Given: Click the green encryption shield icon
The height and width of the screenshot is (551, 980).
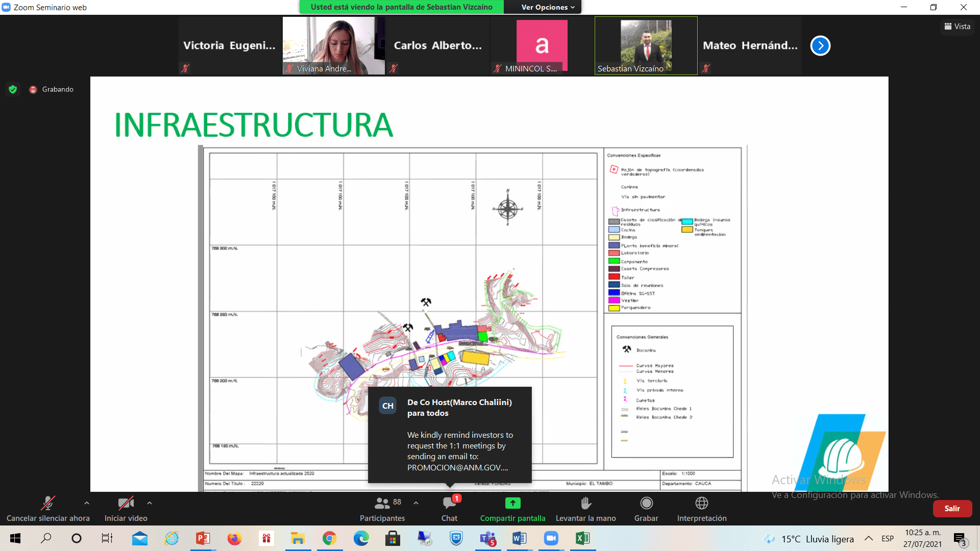Looking at the screenshot, I should pos(13,89).
